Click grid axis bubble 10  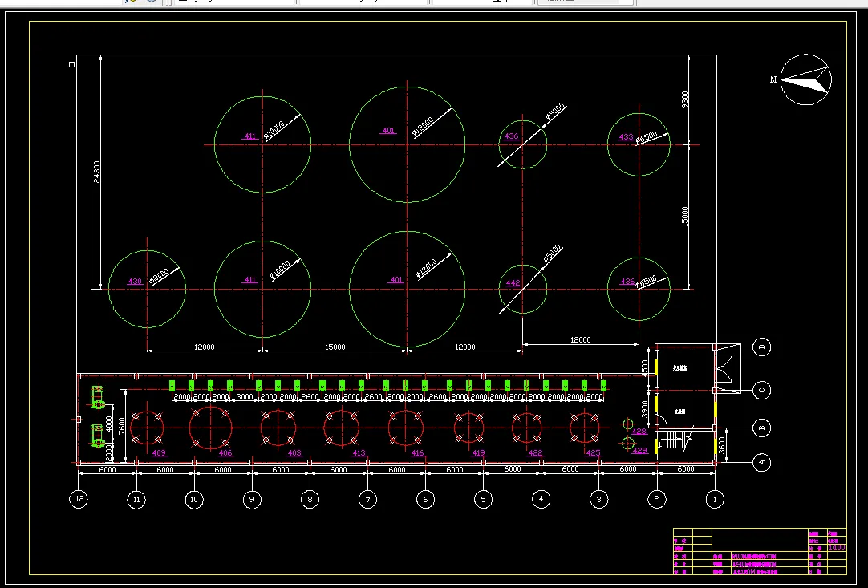pos(194,500)
